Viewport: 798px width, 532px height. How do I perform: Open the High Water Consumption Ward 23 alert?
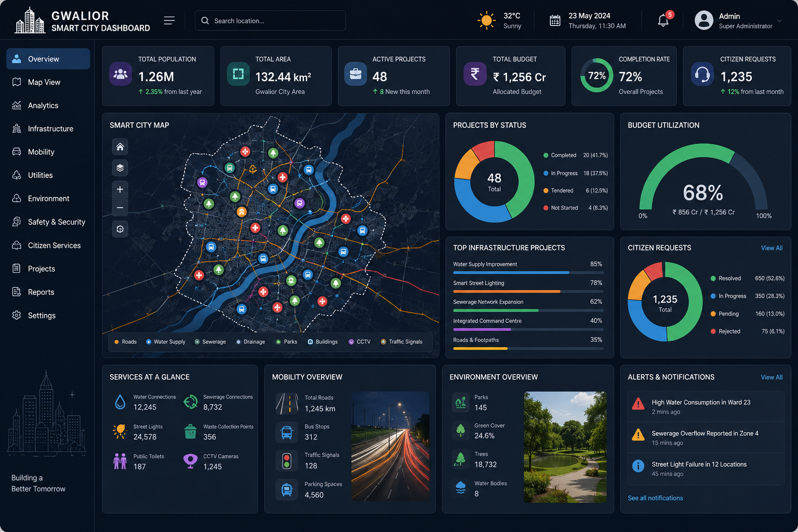(706, 406)
